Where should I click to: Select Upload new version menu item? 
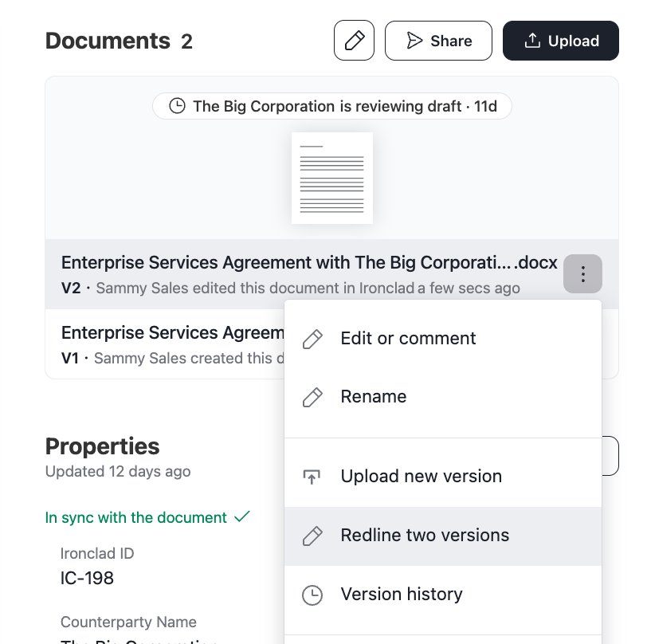[443, 477]
